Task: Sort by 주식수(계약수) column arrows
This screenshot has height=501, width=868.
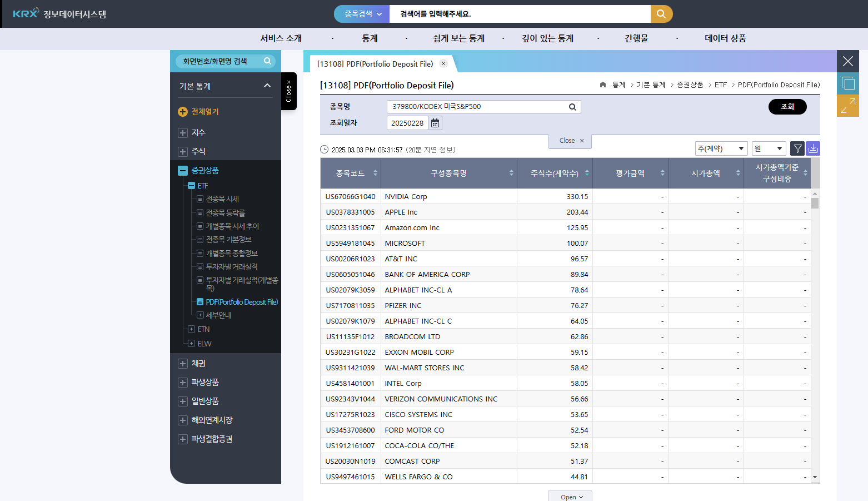Action: tap(587, 173)
